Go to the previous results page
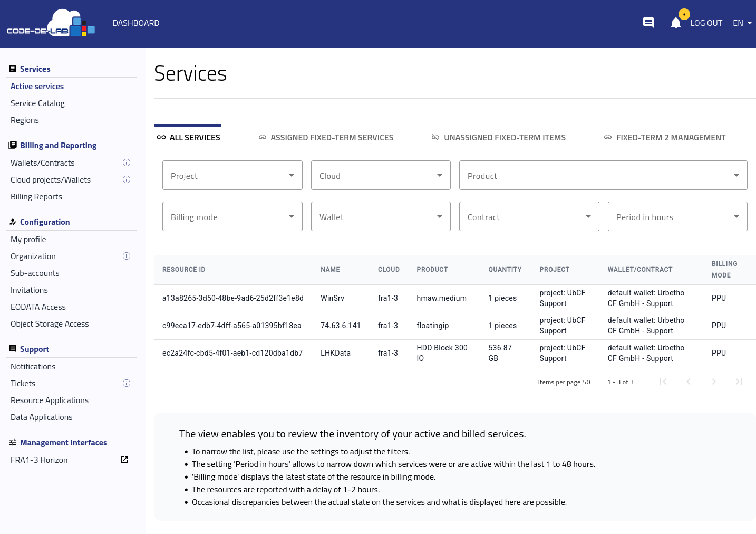This screenshot has height=534, width=756. pos(689,382)
